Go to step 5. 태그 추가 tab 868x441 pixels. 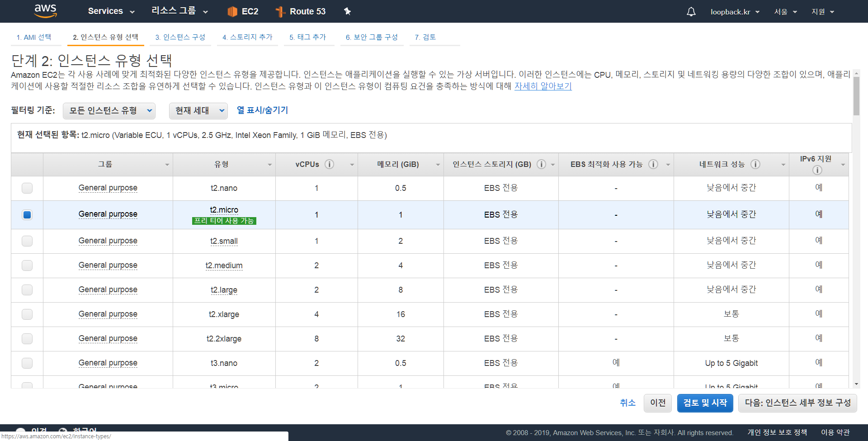[x=307, y=37]
